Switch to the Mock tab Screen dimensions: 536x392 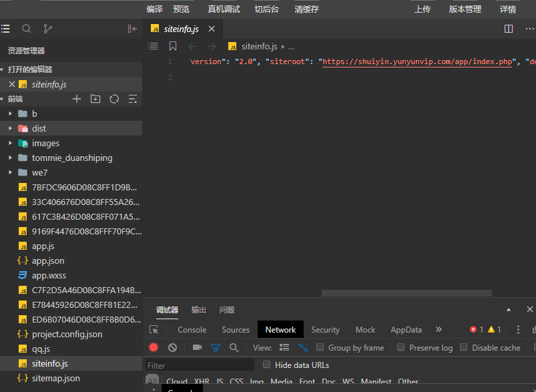click(365, 330)
